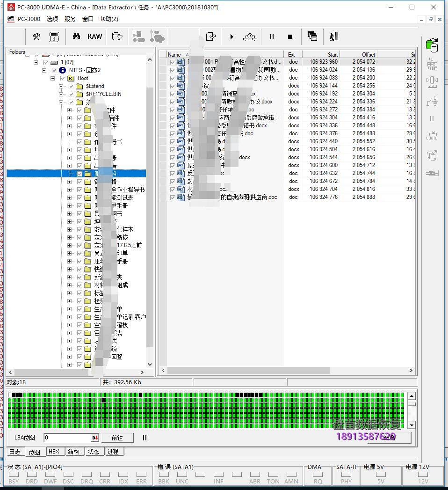Expand the $Extend folder tree node
Viewport: 448px width, 490px height.
[x=61, y=86]
